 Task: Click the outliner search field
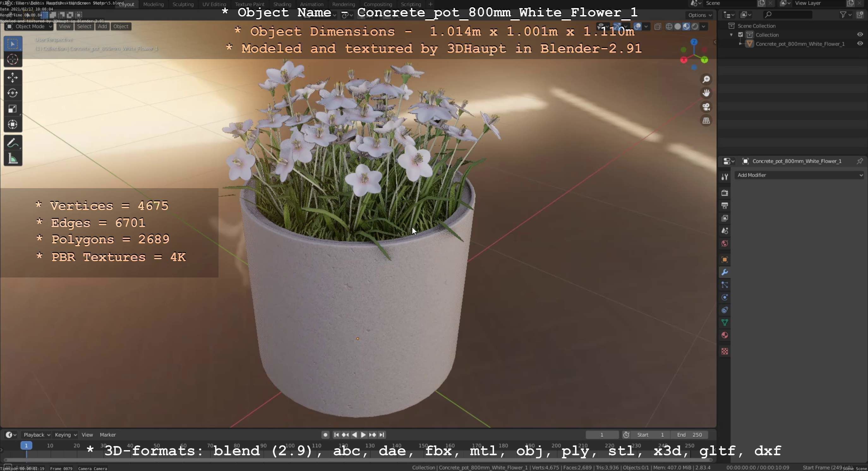coord(787,15)
